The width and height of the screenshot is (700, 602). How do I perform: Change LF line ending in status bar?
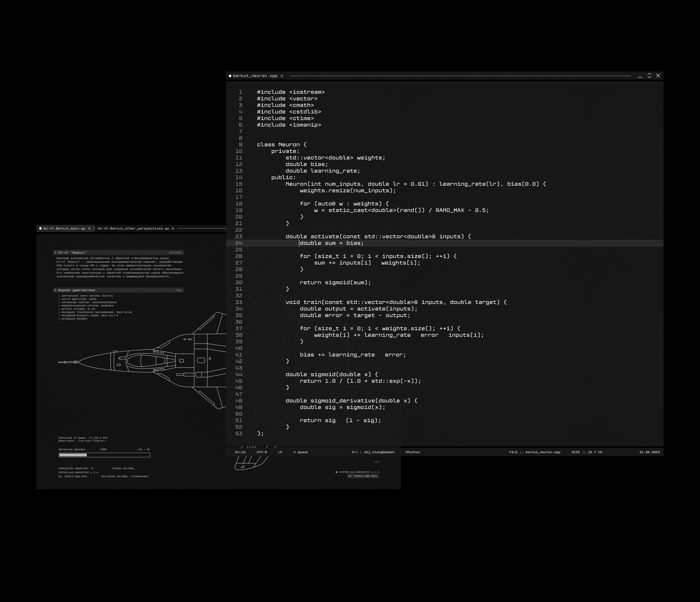[280, 452]
